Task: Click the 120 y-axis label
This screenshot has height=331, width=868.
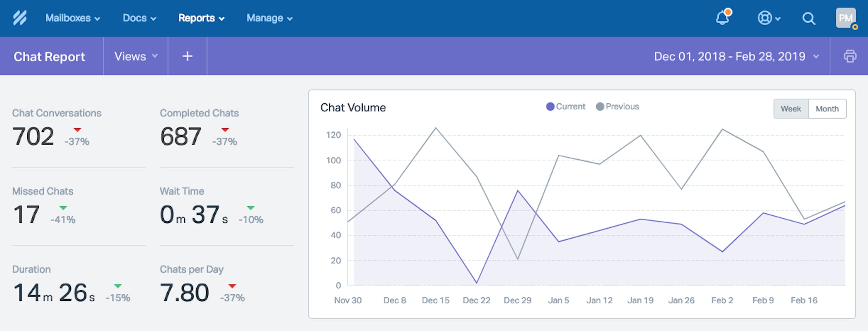Action: coord(333,135)
